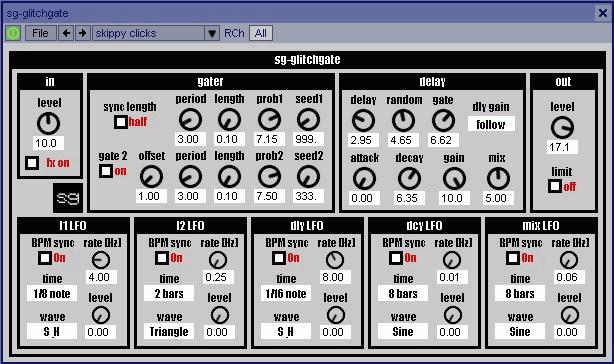This screenshot has width=614, height=364.
Task: Toggle the limit off checkbox
Action: click(554, 186)
